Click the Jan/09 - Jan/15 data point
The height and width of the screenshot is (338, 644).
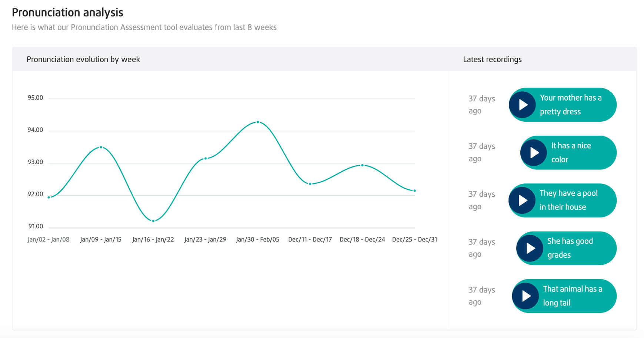point(101,147)
